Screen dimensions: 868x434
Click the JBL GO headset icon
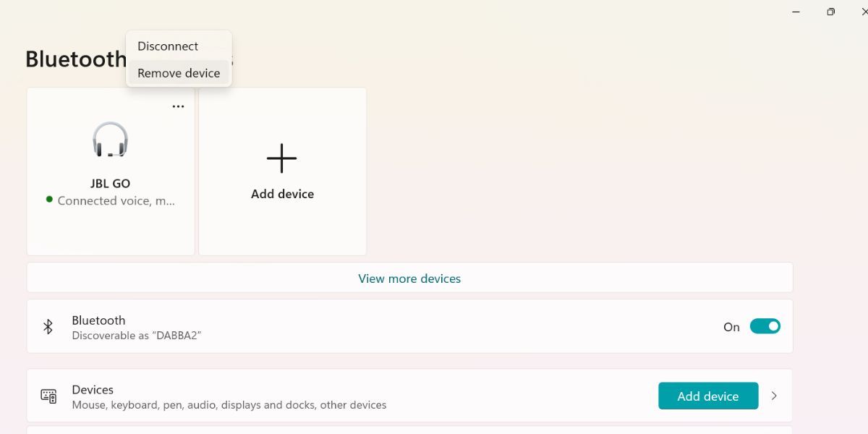[x=111, y=140]
